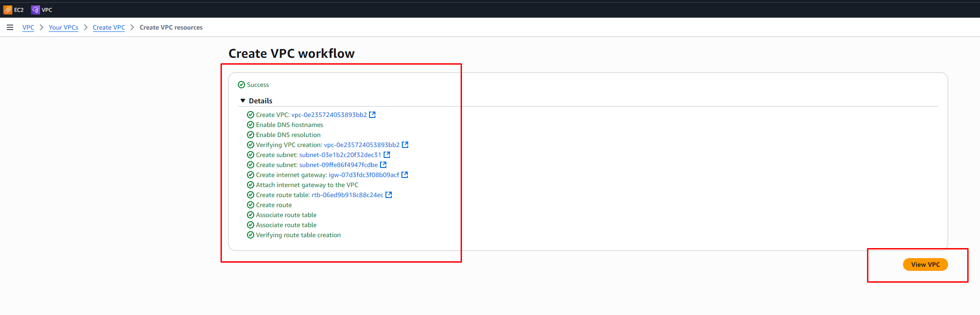Open external link icon for subnet-09ffe86f4947fcdbe
980x315 pixels.
[x=383, y=165]
